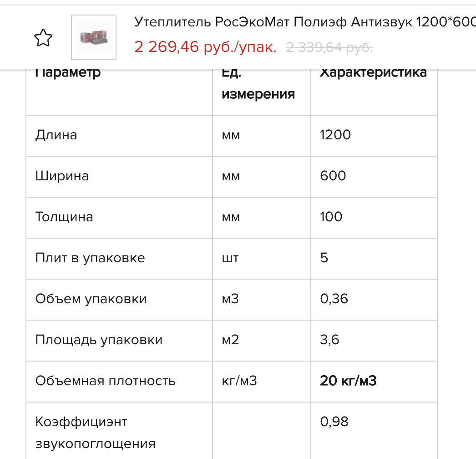
Task: Select the Ширина row label
Action: click(x=62, y=176)
